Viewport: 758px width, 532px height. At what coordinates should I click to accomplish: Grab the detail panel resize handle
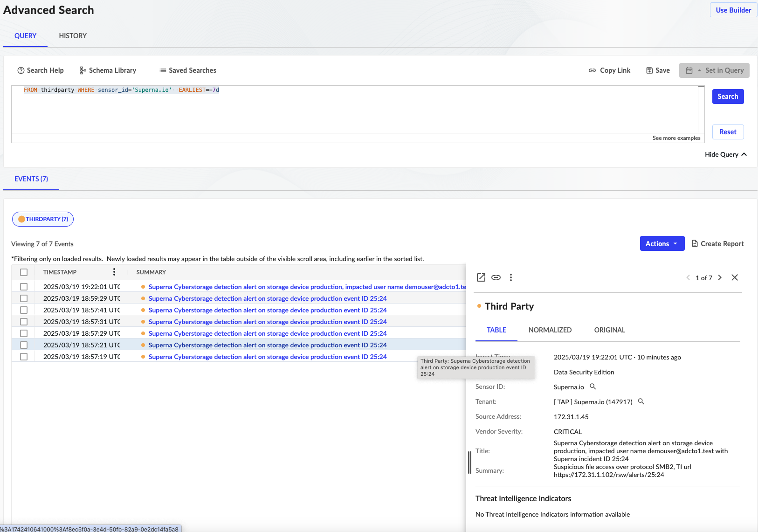click(469, 463)
